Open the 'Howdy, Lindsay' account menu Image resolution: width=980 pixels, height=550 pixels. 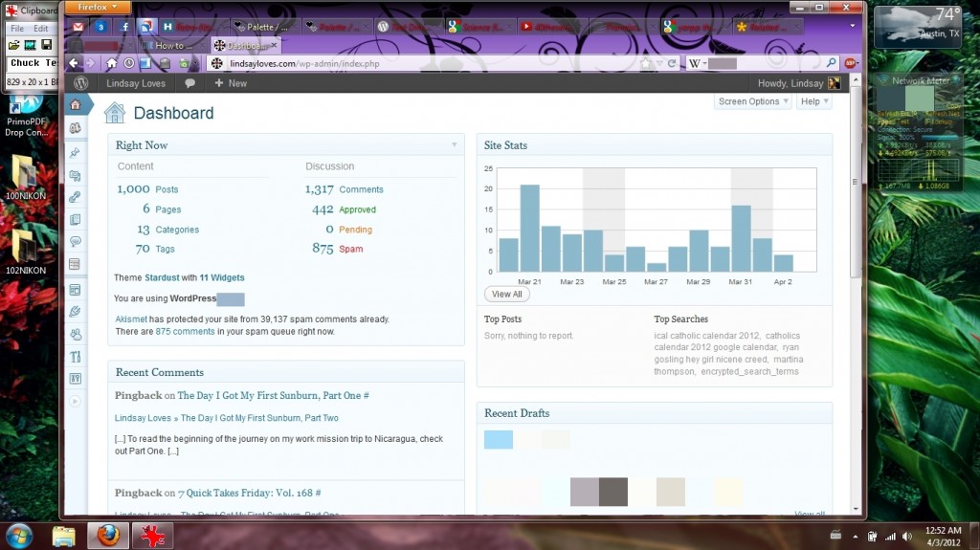pos(799,83)
